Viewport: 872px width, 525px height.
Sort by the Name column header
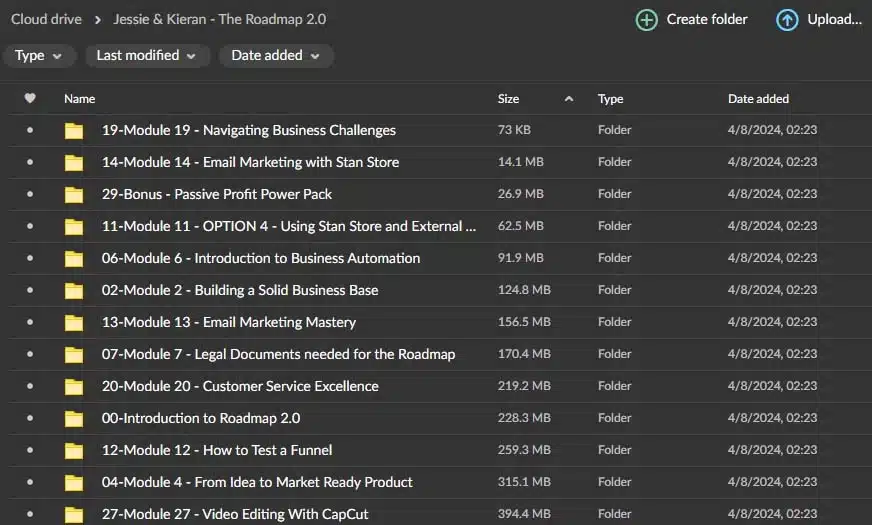coord(80,99)
